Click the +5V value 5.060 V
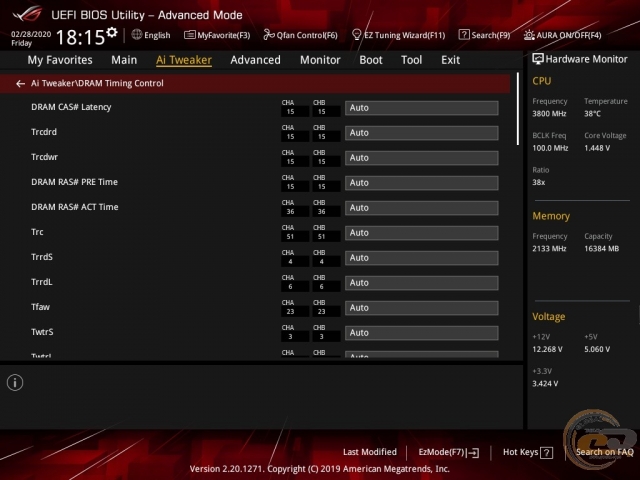This screenshot has height=480, width=640. [x=597, y=349]
